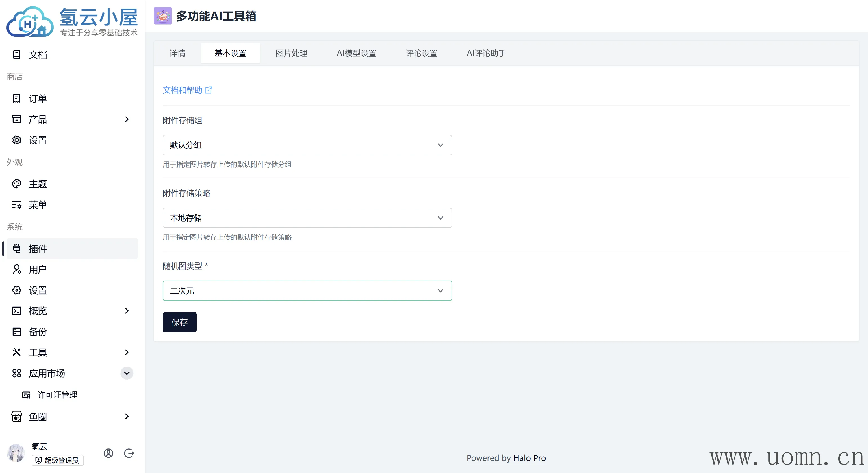Image resolution: width=868 pixels, height=473 pixels.
Task: Open the 附件存储策略 本地存储 dropdown
Action: click(307, 218)
